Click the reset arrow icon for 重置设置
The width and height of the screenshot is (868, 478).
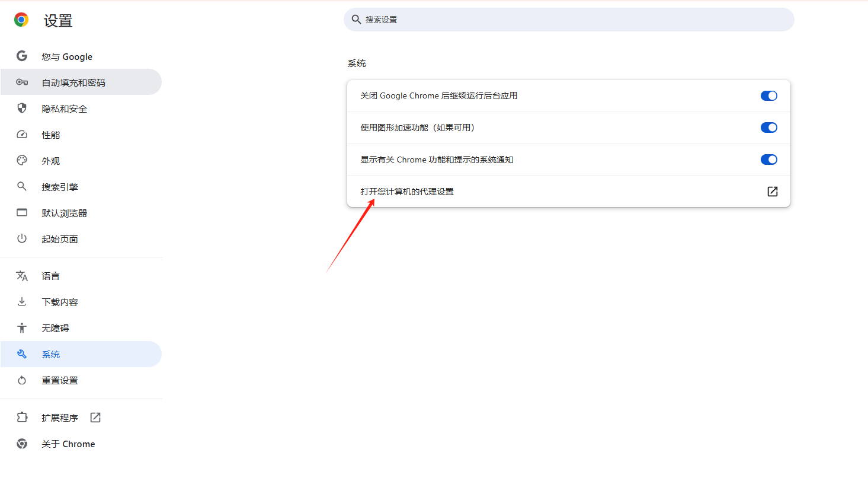point(22,380)
